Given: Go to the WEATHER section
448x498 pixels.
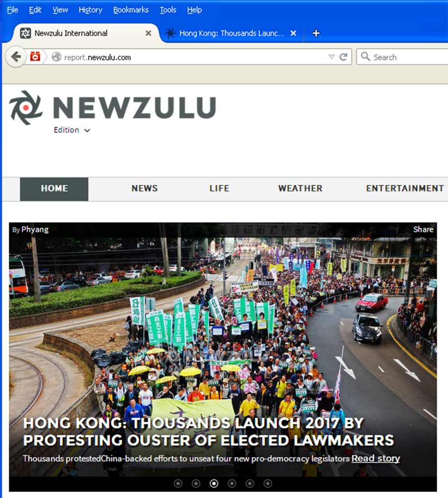Looking at the screenshot, I should (x=300, y=188).
